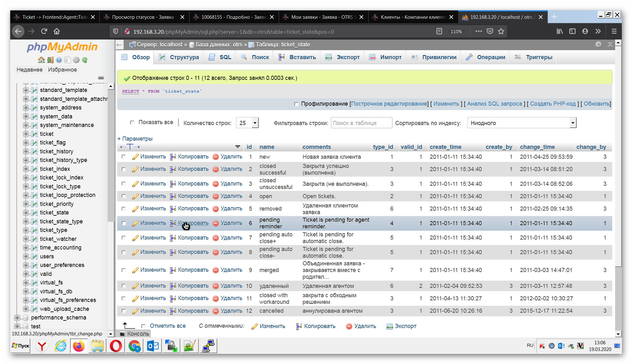
Task: Open the Поиск tab
Action: tap(255, 57)
